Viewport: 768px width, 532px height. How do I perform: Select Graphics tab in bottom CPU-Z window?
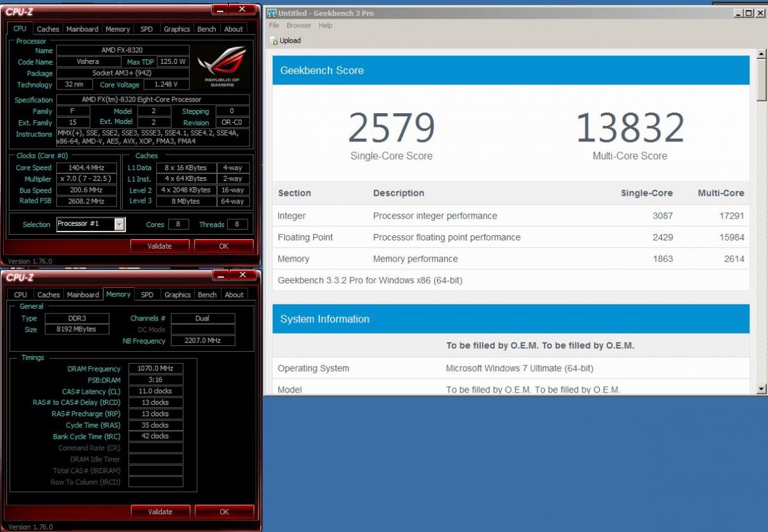[177, 295]
